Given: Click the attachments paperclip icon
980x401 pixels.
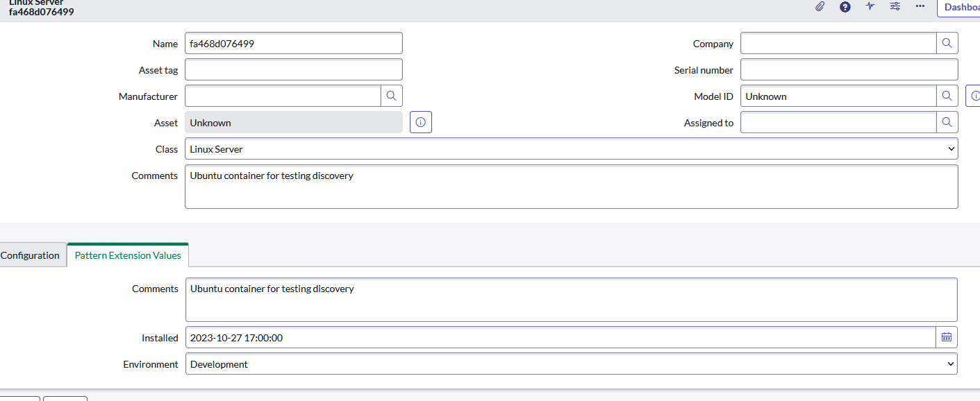Looking at the screenshot, I should (x=820, y=7).
